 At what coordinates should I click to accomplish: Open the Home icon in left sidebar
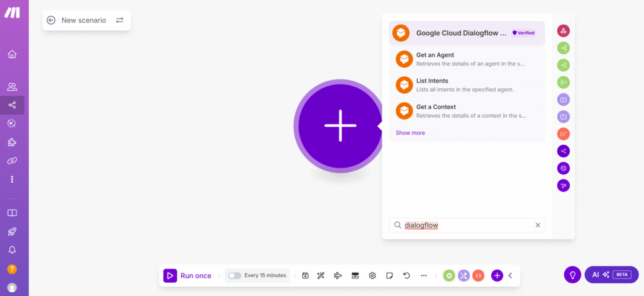[x=12, y=54]
